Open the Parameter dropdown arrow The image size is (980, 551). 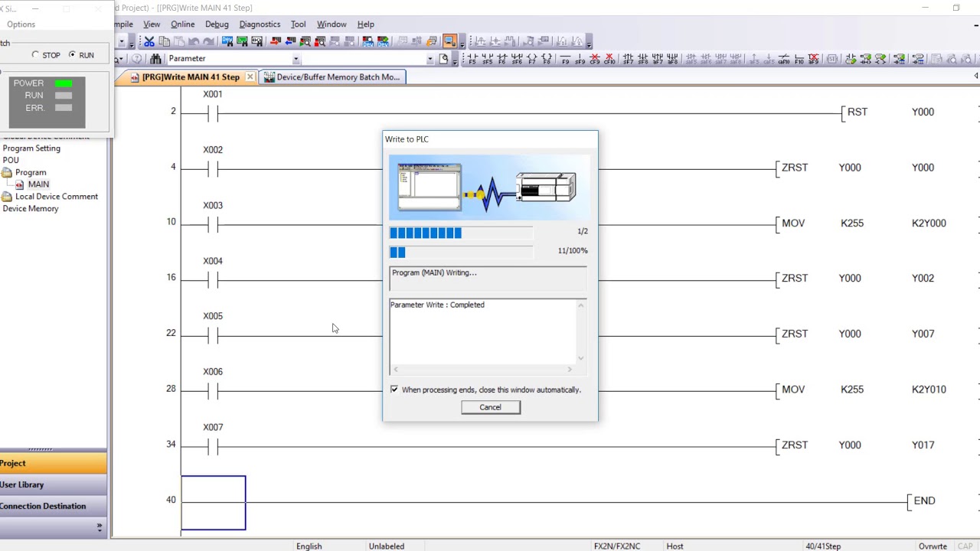(296, 59)
